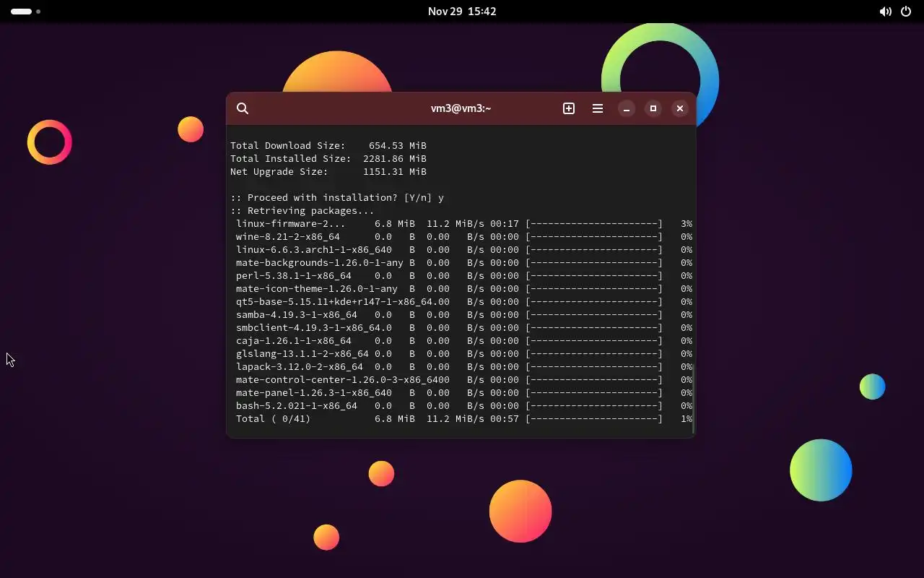The width and height of the screenshot is (924, 578).
Task: Click the 1151.31 MiB upgrade size value
Action: click(395, 172)
